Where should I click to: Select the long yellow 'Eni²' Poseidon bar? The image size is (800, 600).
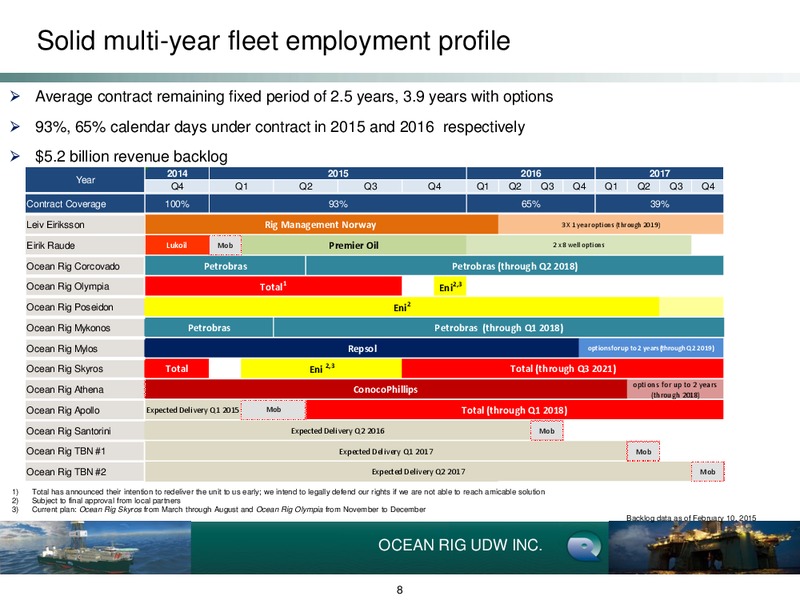402,307
